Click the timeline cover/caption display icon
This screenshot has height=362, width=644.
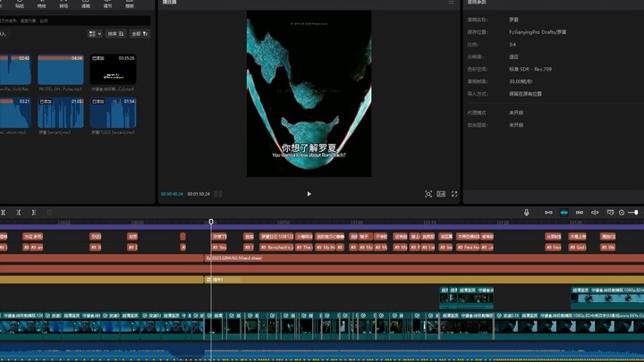coord(610,212)
